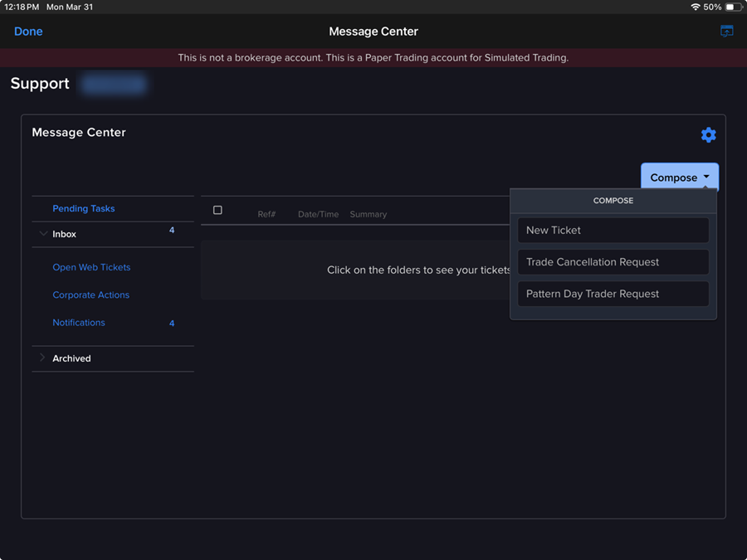Image resolution: width=747 pixels, height=560 pixels.
Task: Select the Inbox folder label
Action: point(64,234)
